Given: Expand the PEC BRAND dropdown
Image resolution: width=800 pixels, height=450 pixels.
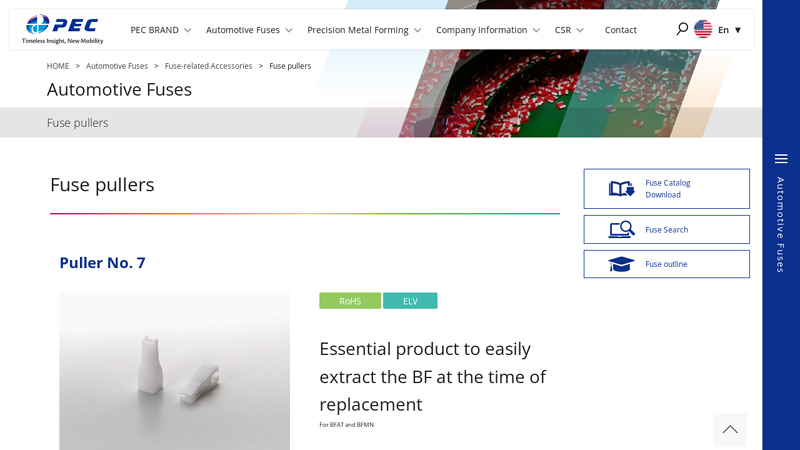Looking at the screenshot, I should [x=160, y=30].
